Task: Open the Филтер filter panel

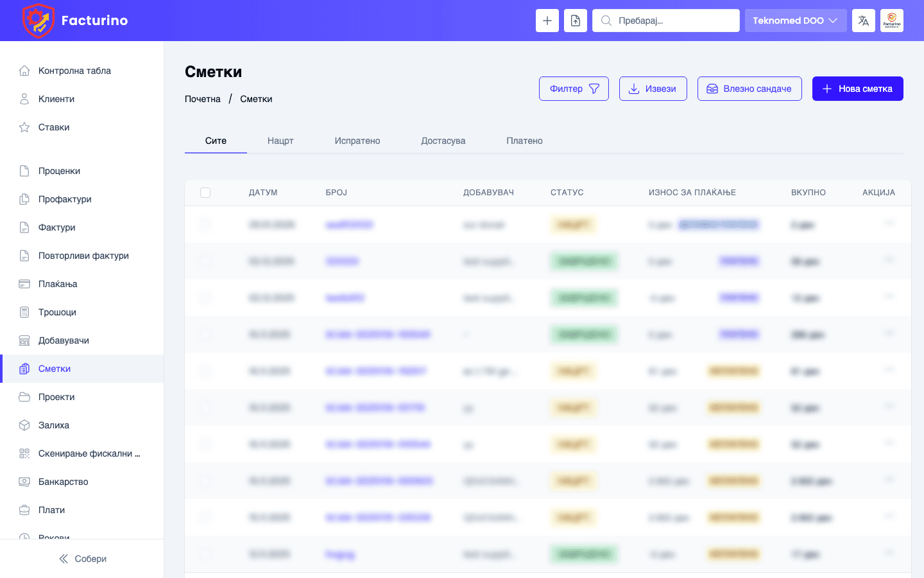Action: coord(574,89)
